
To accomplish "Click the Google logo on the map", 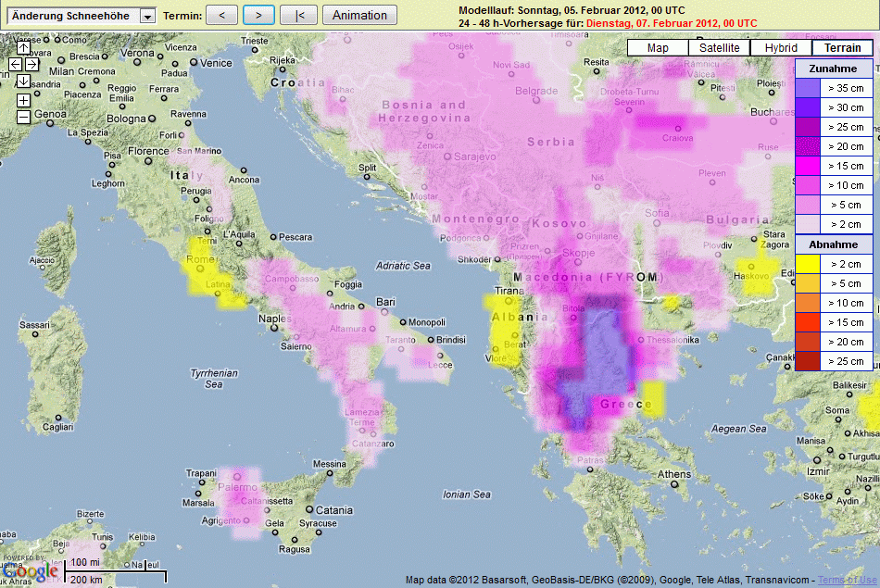I will tap(31, 572).
